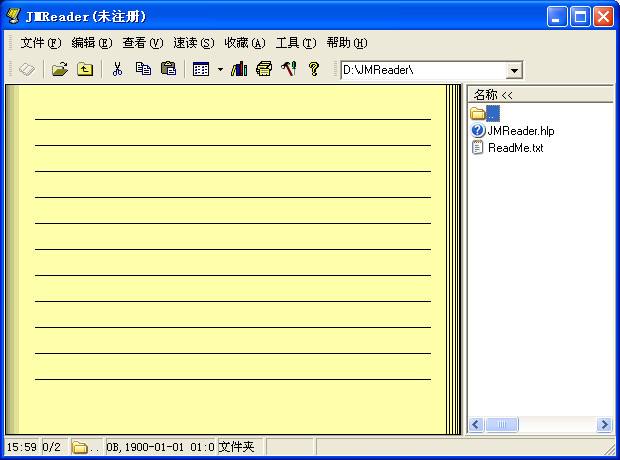
Task: Open the D:\JMReader\ path dropdown
Action: 514,70
